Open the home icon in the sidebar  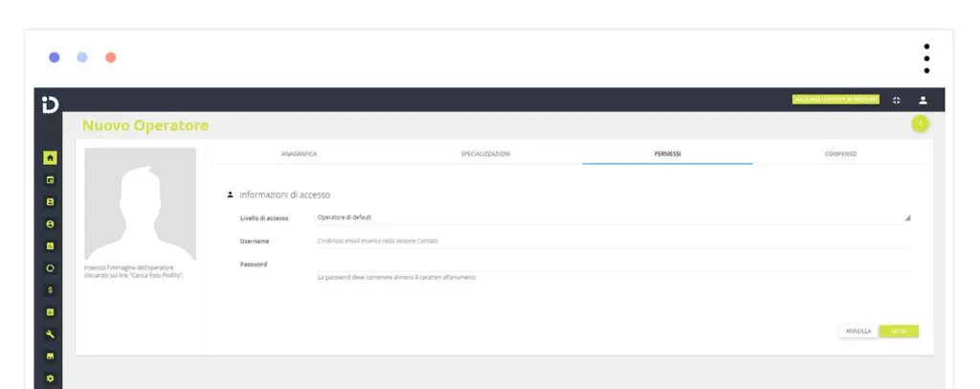(x=50, y=158)
